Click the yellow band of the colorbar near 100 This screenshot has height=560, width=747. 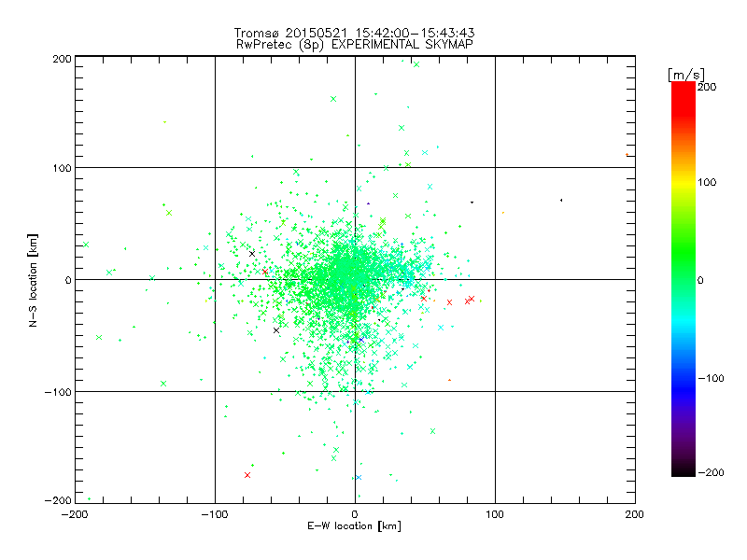pyautogui.click(x=684, y=182)
